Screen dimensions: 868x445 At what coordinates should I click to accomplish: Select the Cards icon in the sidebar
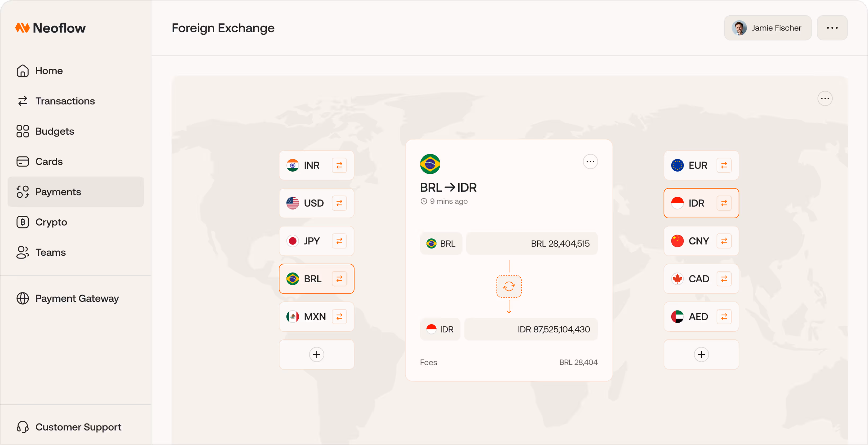22,161
